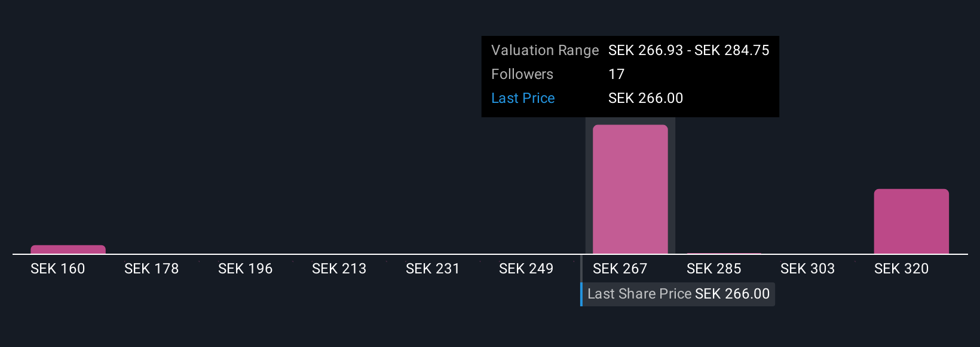Select the tall highlighted bar above SEK 267
The width and height of the screenshot is (980, 347).
pos(630,189)
